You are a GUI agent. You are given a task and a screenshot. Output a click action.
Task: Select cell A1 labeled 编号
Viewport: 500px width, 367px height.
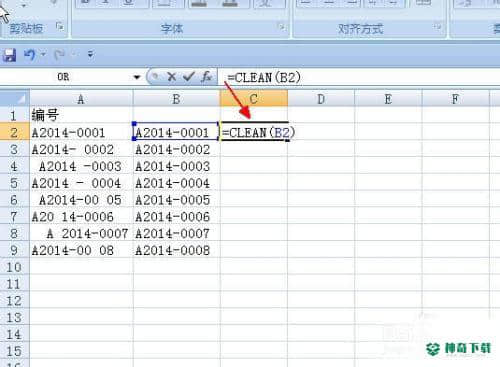click(81, 115)
